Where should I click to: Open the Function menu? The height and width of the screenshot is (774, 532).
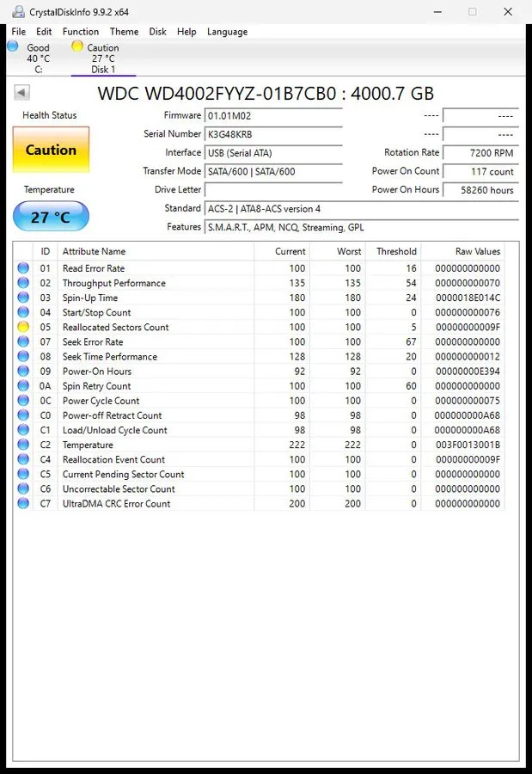(81, 32)
